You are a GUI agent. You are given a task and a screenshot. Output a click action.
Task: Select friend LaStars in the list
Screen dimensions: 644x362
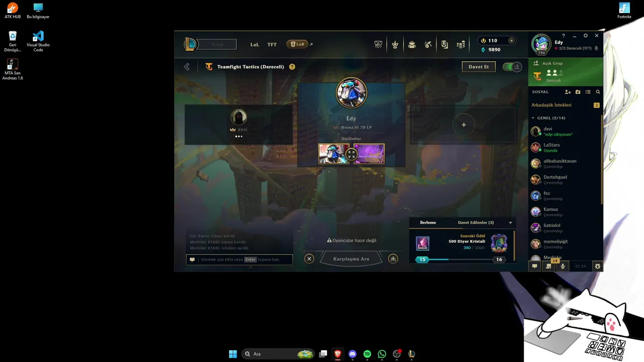[x=565, y=147]
